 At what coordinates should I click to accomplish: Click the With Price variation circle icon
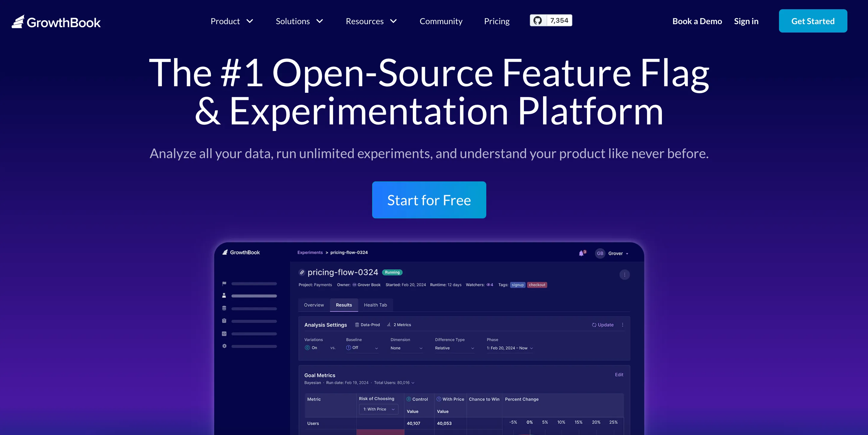click(439, 399)
